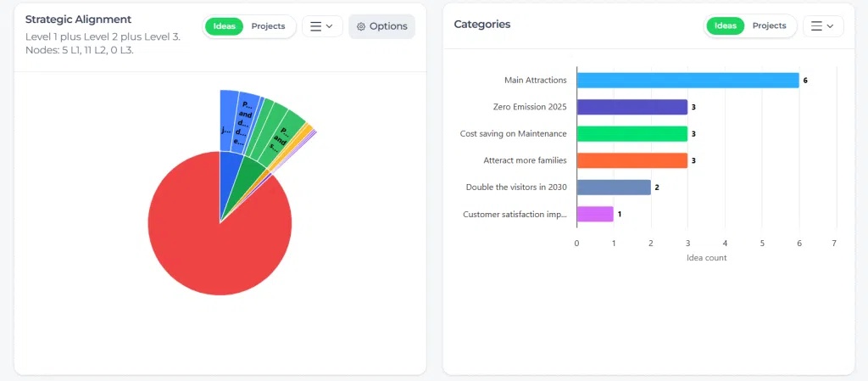Click 'Customer satisfaction imp...' label
The width and height of the screenshot is (868, 381).
coord(515,215)
